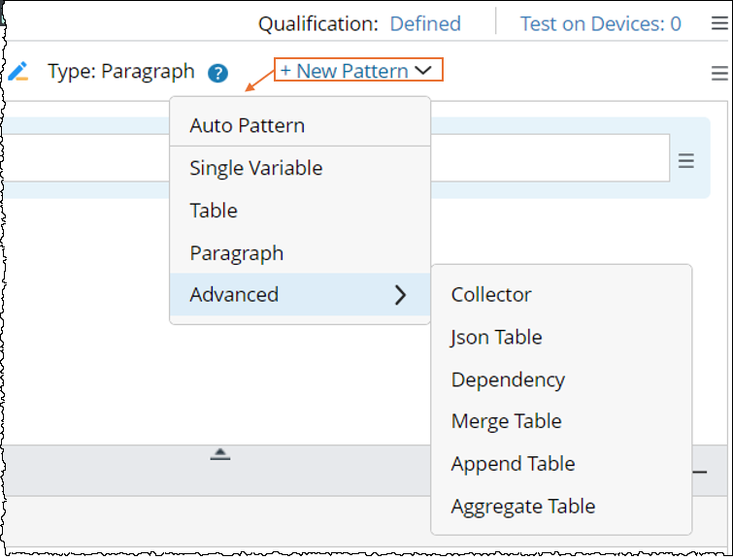Select Json Table option
733x560 pixels.
click(x=497, y=338)
